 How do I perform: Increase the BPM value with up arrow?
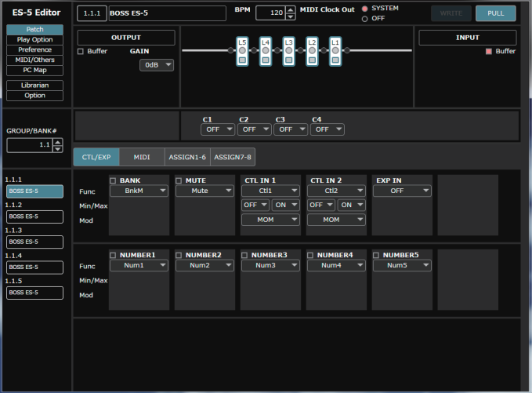[x=291, y=9]
